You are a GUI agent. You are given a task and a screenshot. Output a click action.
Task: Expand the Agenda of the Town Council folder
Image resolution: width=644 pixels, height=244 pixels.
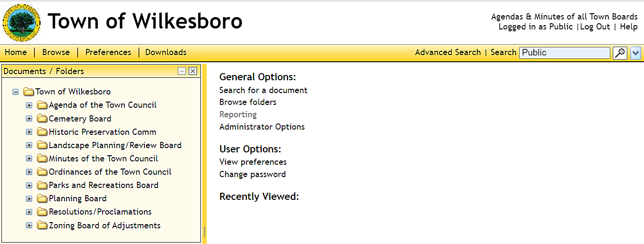pos(29,105)
